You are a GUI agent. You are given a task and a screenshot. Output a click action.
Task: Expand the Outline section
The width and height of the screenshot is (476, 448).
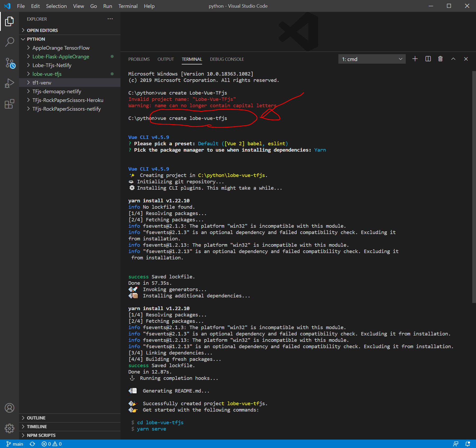[70, 418]
